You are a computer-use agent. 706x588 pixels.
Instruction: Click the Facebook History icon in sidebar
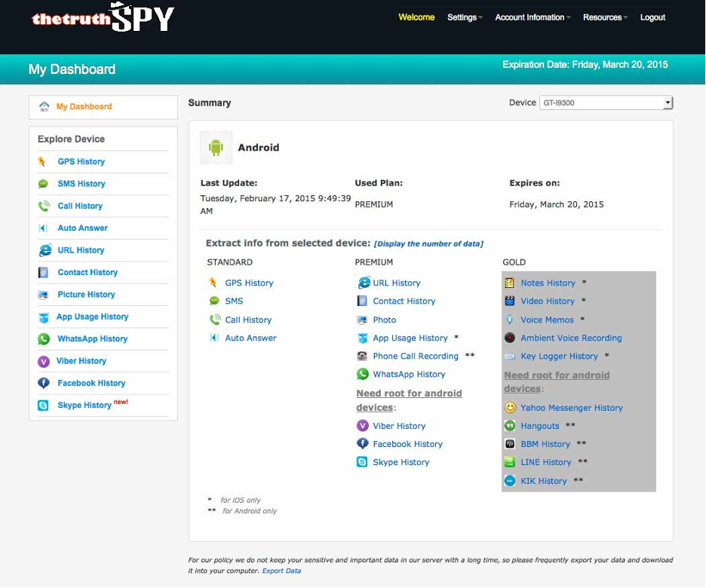[x=44, y=383]
